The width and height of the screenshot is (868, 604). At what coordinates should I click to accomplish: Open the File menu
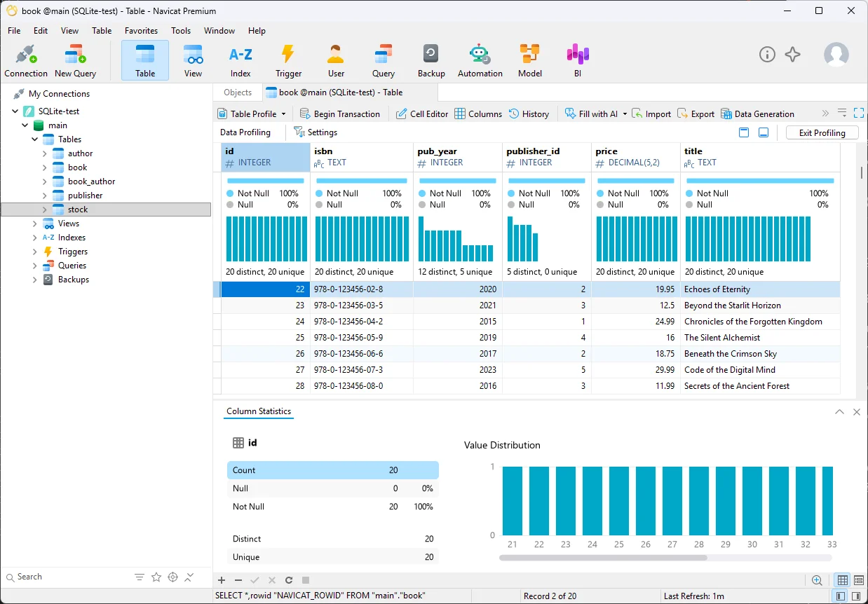[14, 31]
